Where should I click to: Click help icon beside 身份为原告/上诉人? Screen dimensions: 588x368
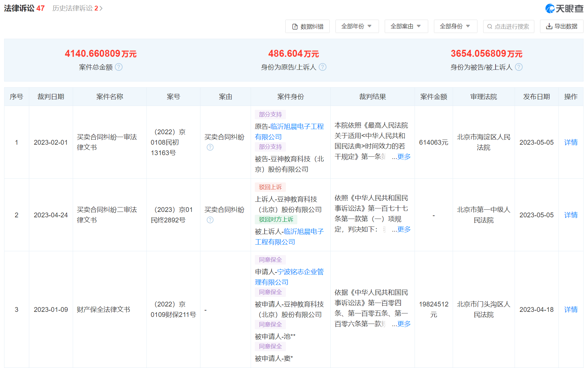pos(322,67)
